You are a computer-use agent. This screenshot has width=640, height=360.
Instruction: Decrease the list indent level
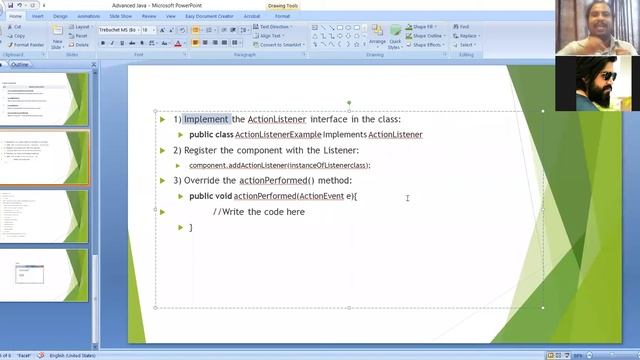224,30
